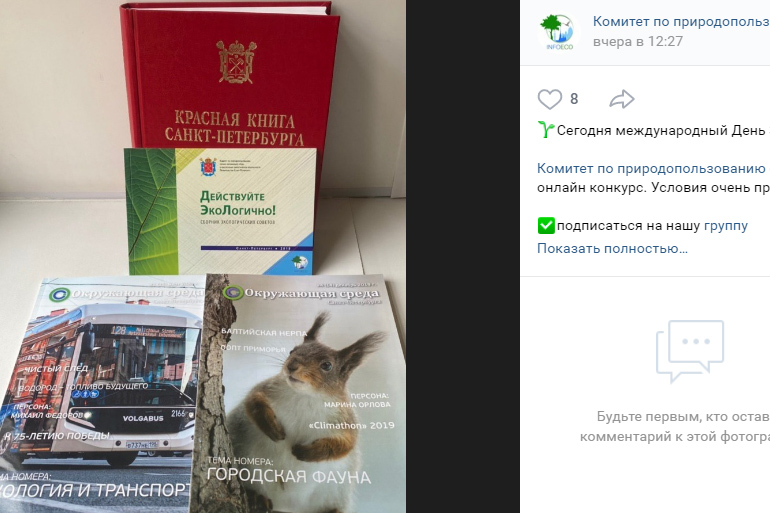Click the comment bubbles placeholder icon
The height and width of the screenshot is (513, 770).
[x=690, y=351]
